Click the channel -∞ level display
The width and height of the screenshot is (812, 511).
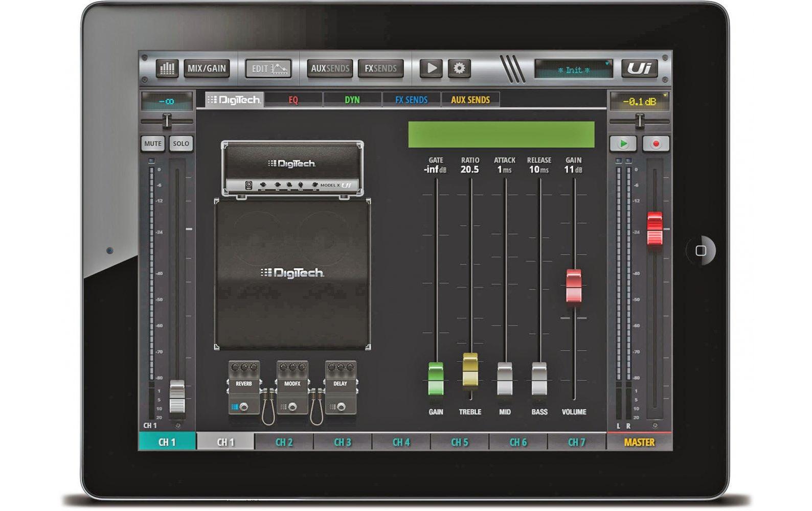167,101
